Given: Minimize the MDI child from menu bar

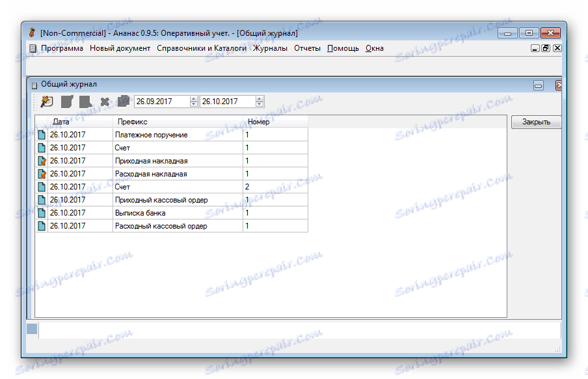Looking at the screenshot, I should coord(535,48).
